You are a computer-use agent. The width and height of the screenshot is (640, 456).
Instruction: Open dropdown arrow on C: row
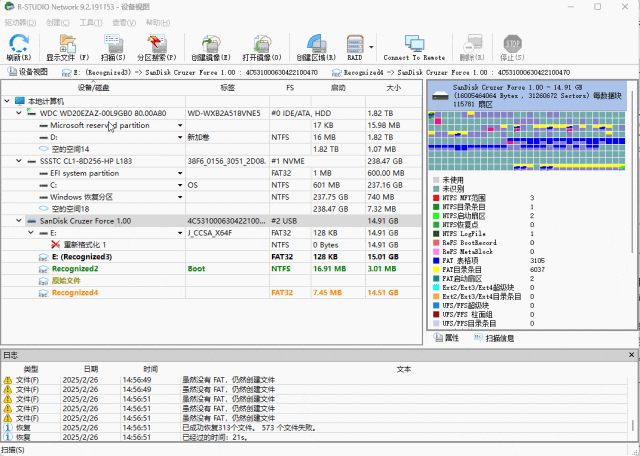pyautogui.click(x=180, y=185)
